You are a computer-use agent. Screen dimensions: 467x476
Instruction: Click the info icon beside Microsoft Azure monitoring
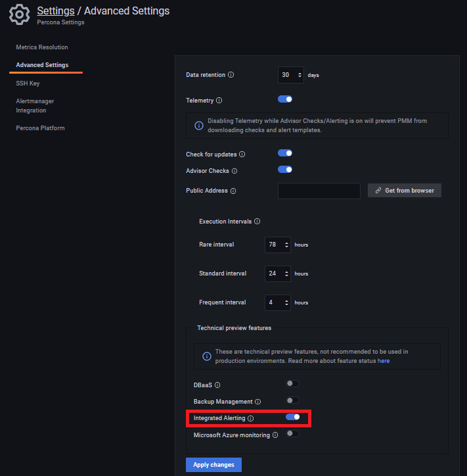[x=275, y=435]
